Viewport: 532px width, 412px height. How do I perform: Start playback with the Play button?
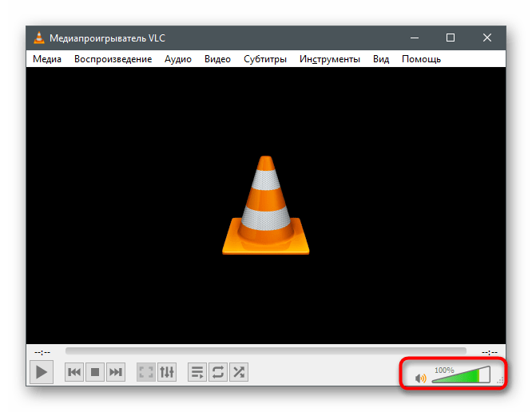coord(42,372)
